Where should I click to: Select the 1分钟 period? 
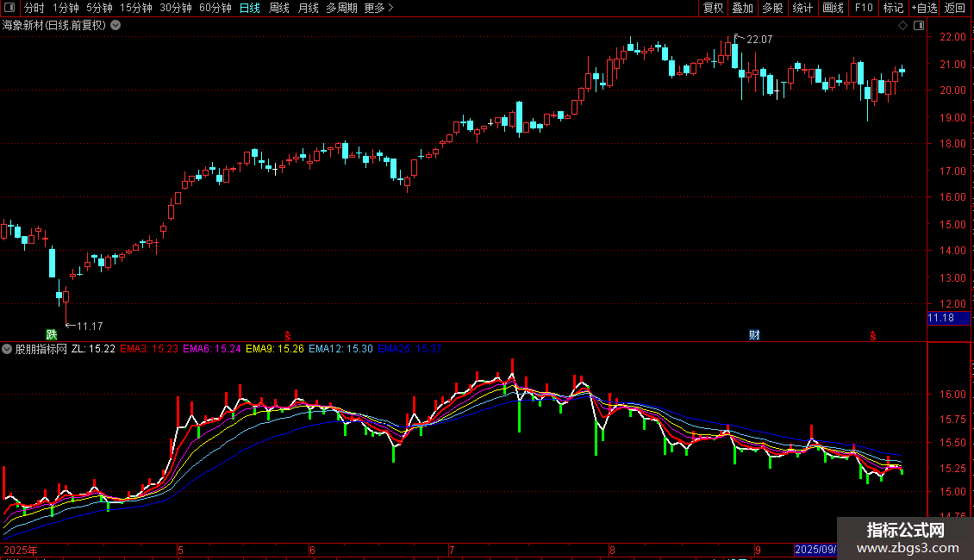coord(66,8)
